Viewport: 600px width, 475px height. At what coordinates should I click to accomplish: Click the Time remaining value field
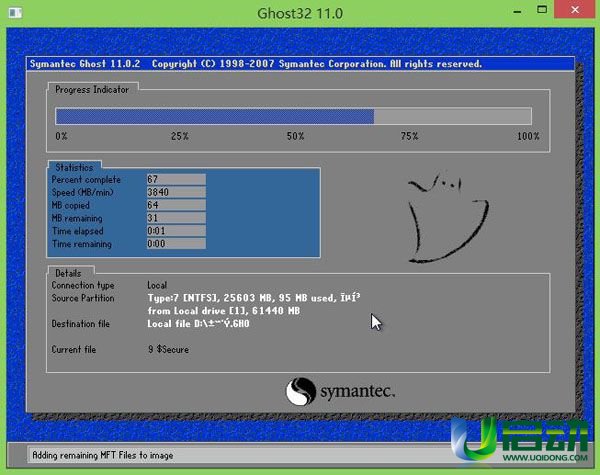[175, 244]
